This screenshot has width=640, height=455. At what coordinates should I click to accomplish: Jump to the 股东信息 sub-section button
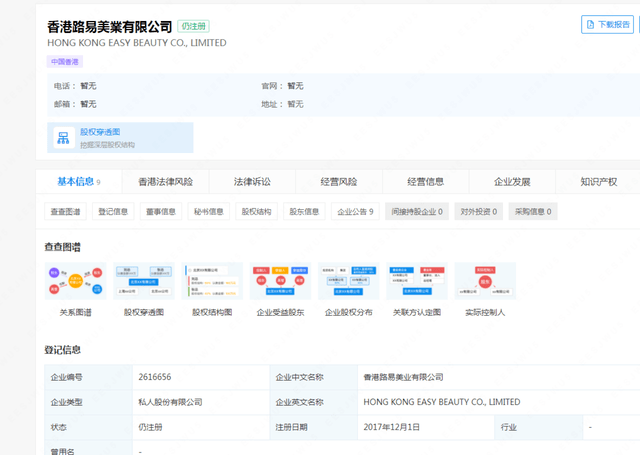coord(304,211)
